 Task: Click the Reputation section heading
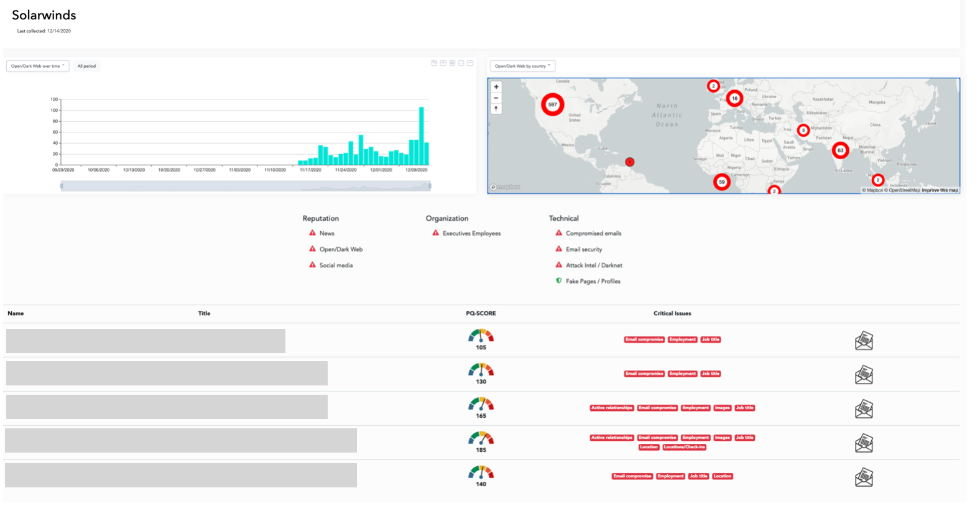pos(321,218)
